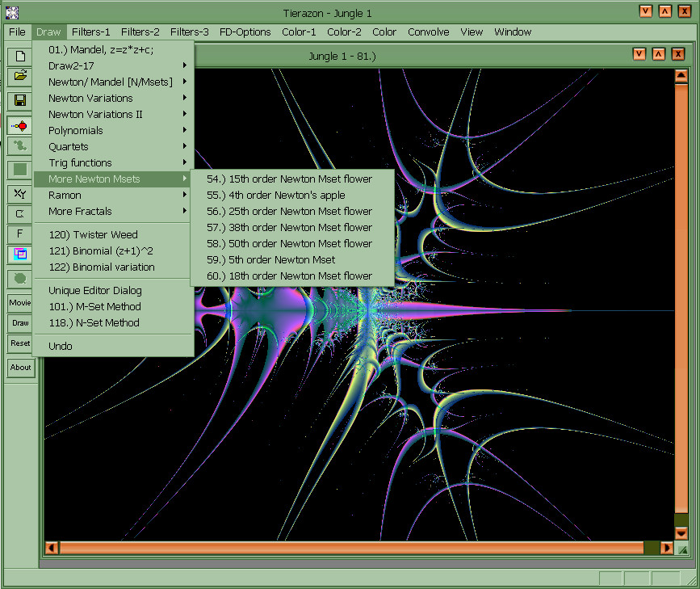Close the open Draw menu
700x589 pixels.
click(x=48, y=32)
